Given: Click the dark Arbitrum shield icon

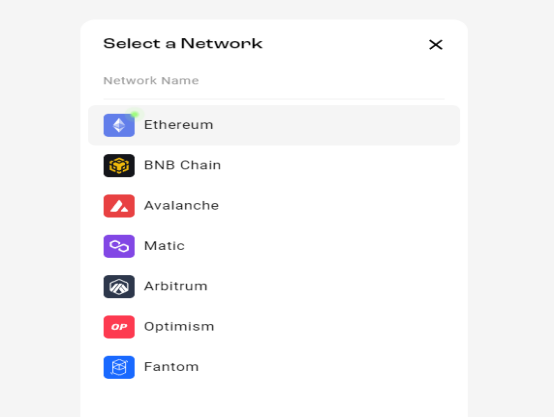Looking at the screenshot, I should (x=119, y=287).
